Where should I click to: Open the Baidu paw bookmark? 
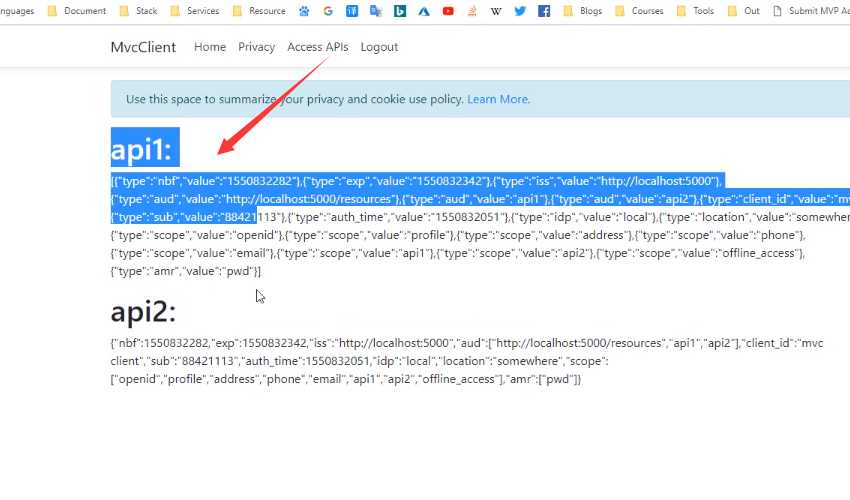304,11
